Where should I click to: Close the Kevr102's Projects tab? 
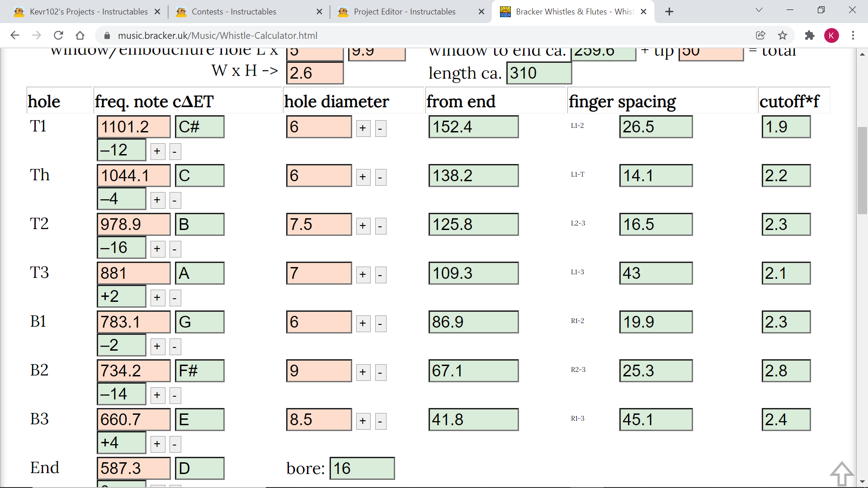coord(157,12)
